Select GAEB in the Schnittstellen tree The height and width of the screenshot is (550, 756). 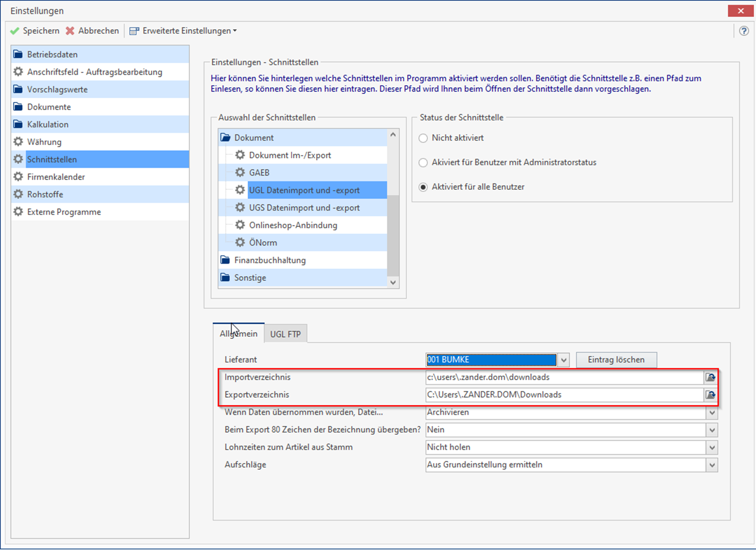coord(259,173)
